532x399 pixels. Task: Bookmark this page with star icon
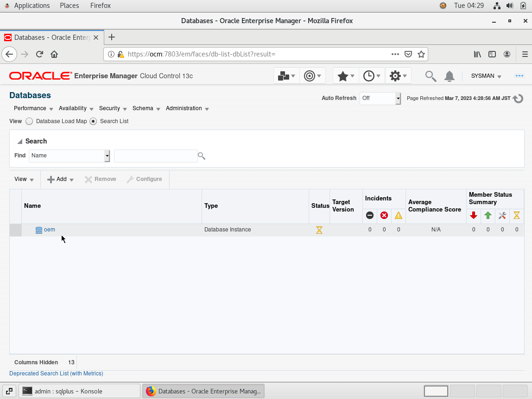pyautogui.click(x=421, y=54)
